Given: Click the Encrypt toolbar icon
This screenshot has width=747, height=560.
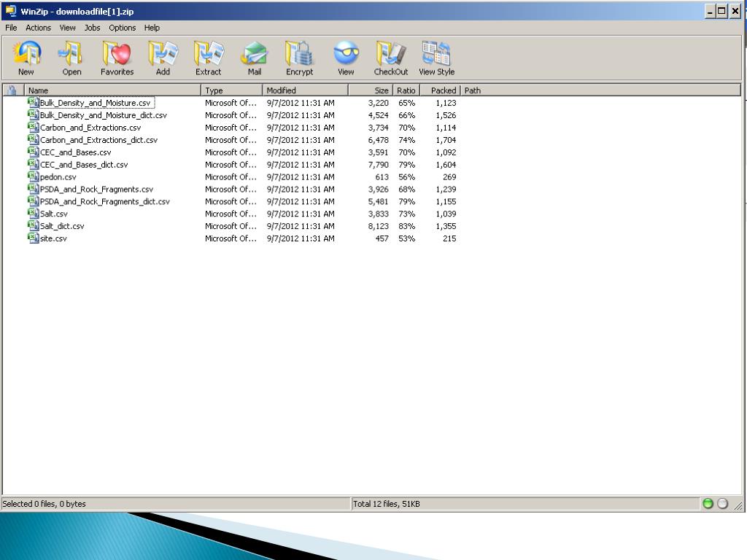Looking at the screenshot, I should [x=299, y=53].
